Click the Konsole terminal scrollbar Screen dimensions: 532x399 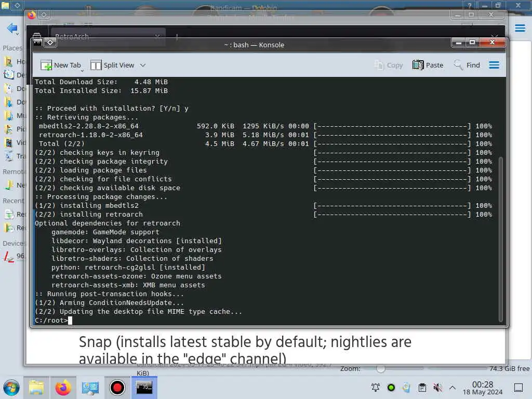point(500,239)
